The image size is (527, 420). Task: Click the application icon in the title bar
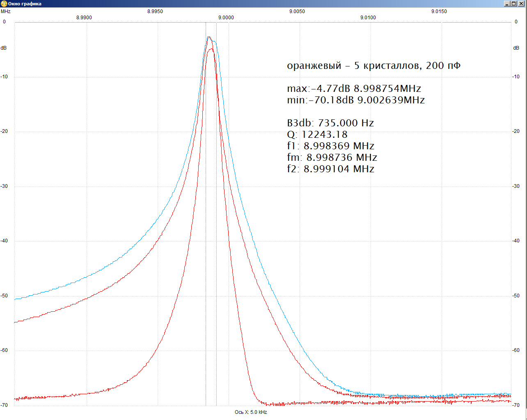click(4, 4)
